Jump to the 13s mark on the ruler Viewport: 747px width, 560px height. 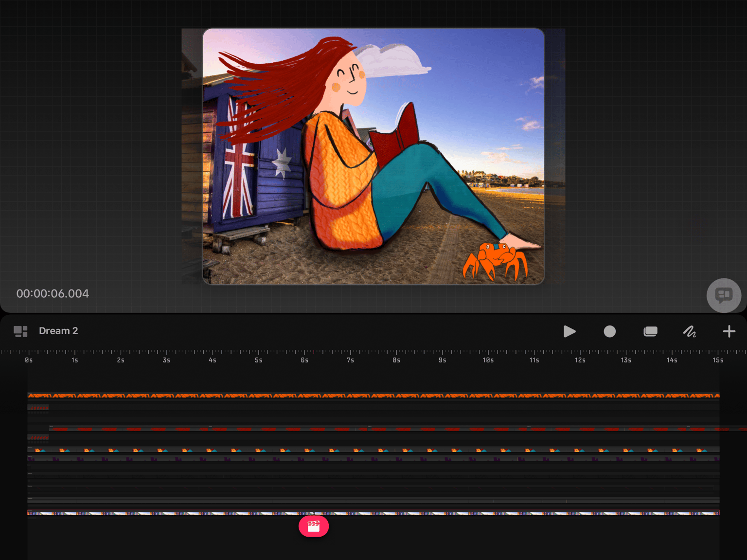point(626,360)
